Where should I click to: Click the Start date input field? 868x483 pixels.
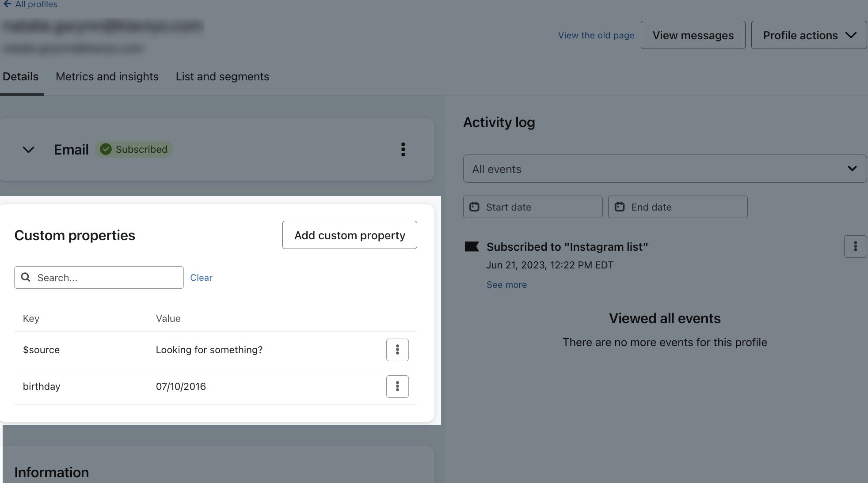[x=532, y=207]
